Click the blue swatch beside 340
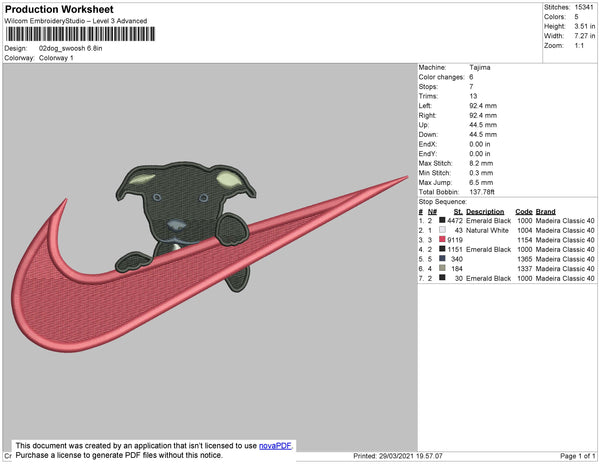600x464 pixels. tap(442, 259)
